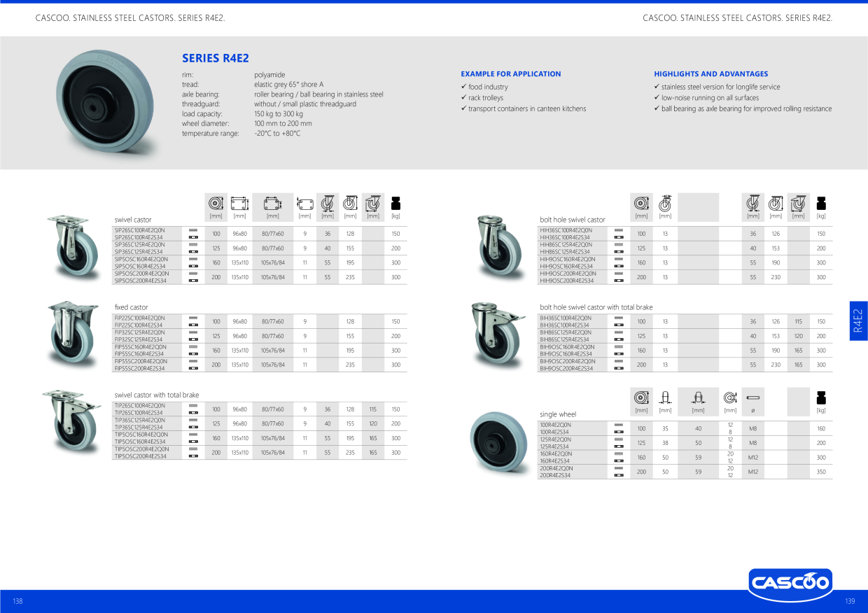Click the swivel offset icon above the bolt hole swivel castor table

753,203
